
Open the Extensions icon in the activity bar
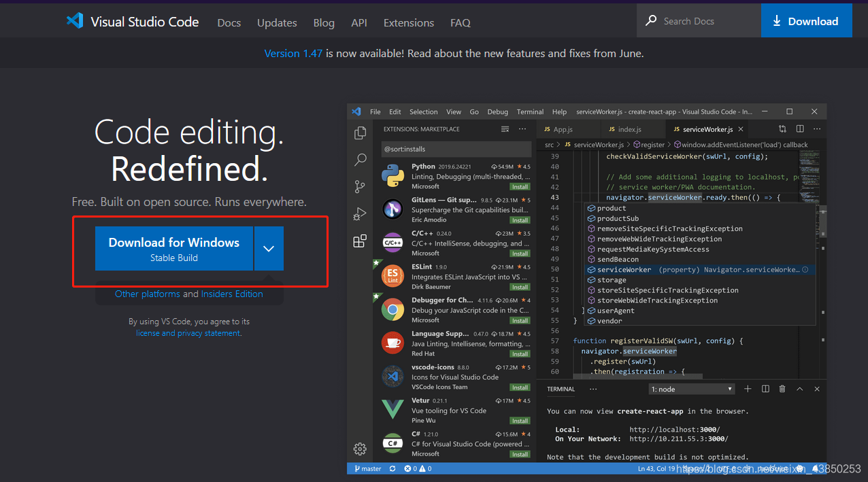tap(360, 241)
